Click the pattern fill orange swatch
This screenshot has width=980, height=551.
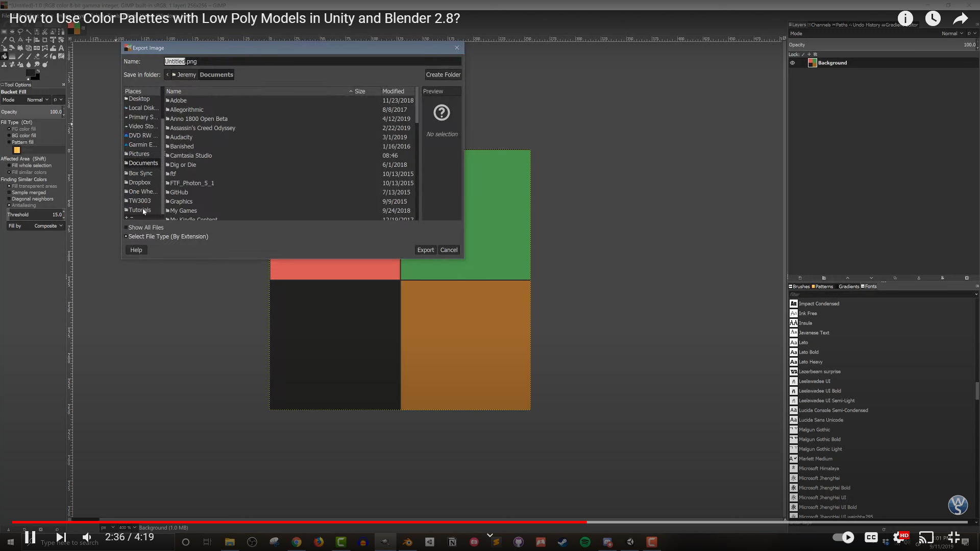[x=17, y=151]
